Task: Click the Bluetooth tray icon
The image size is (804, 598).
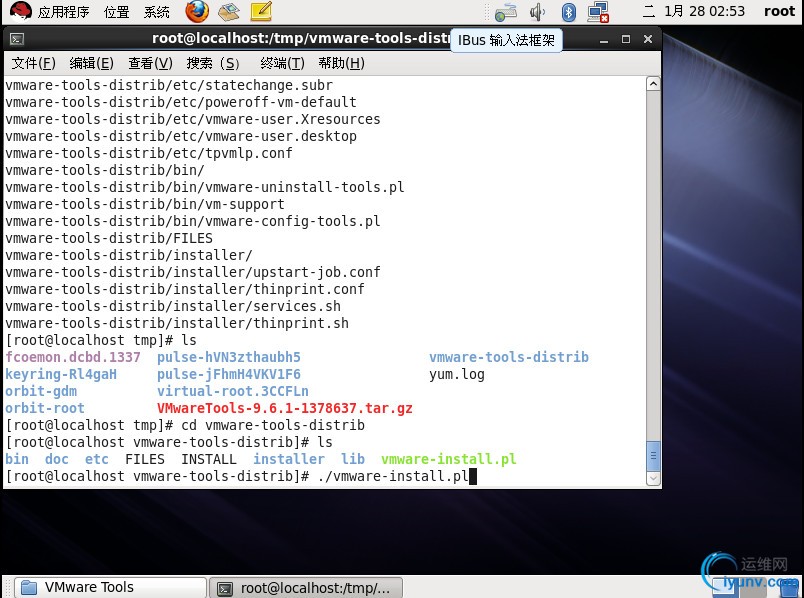Action: pyautogui.click(x=568, y=12)
